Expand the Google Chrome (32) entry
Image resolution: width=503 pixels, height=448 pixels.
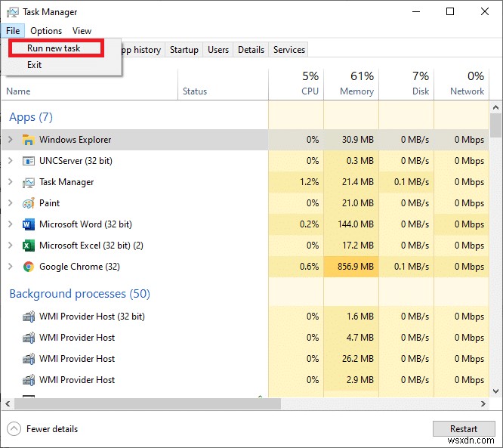11,267
